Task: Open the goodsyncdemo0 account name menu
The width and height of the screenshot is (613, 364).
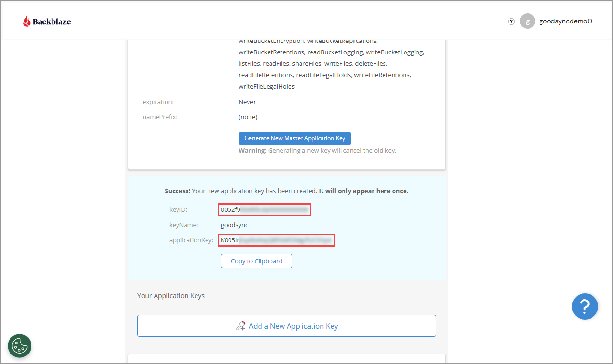Action: 565,21
